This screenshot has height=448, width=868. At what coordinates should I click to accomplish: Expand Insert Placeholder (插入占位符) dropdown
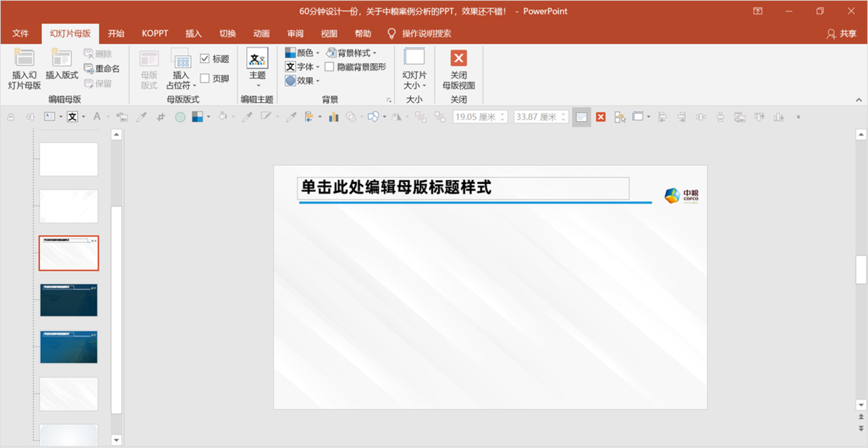pyautogui.click(x=181, y=80)
